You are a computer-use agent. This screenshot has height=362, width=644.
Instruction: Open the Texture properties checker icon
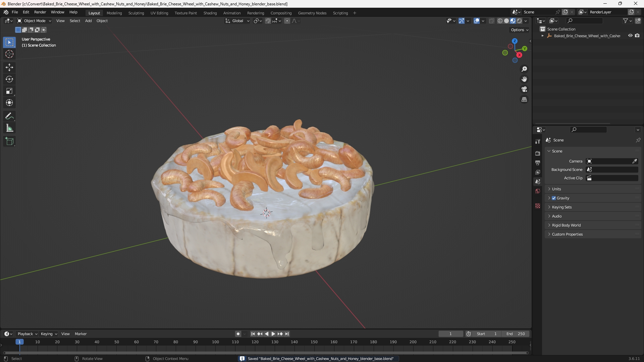(538, 206)
